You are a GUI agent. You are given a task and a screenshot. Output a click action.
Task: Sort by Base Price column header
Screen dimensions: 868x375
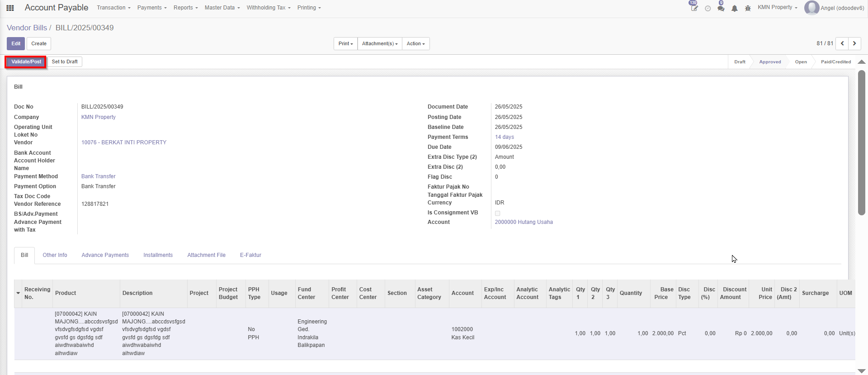click(x=663, y=293)
